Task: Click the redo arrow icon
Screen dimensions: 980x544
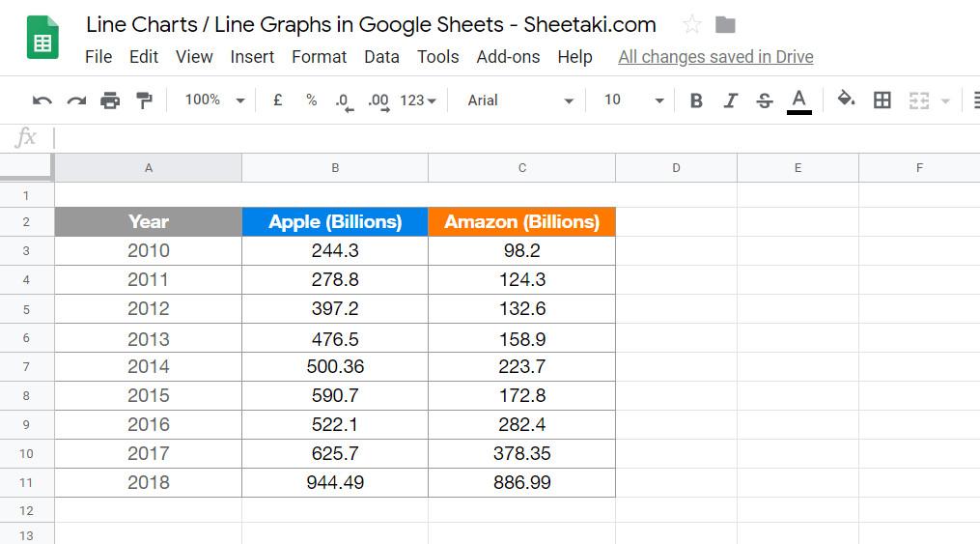Action: (x=76, y=100)
